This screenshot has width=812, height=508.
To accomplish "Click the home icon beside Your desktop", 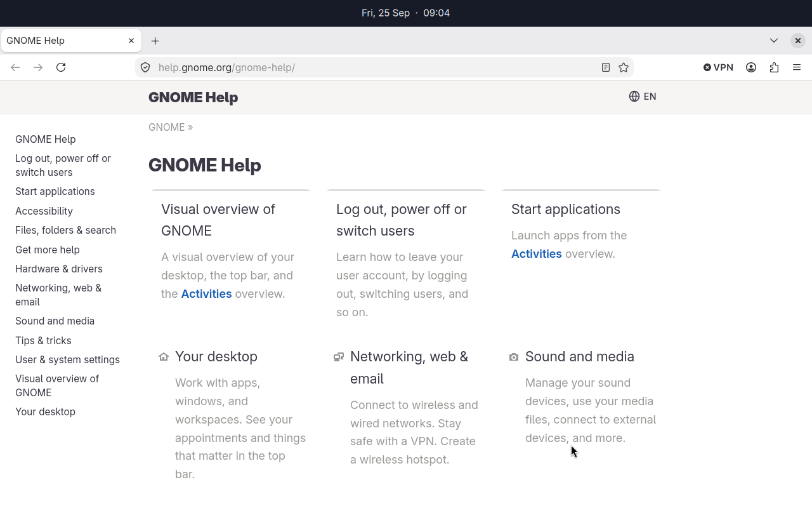I will (164, 357).
